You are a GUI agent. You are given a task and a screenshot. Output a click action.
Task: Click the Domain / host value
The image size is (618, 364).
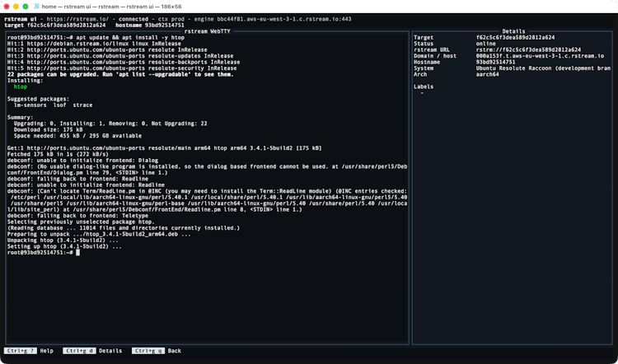542,55
